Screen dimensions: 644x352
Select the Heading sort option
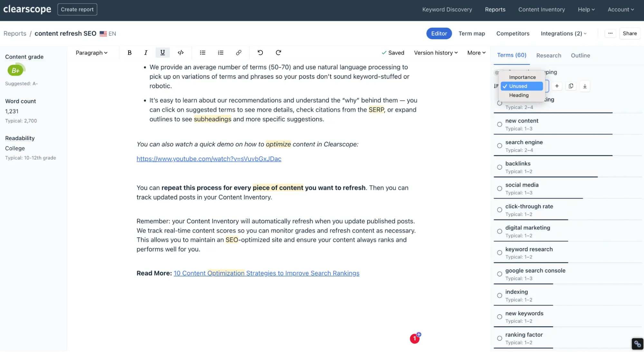tap(519, 95)
